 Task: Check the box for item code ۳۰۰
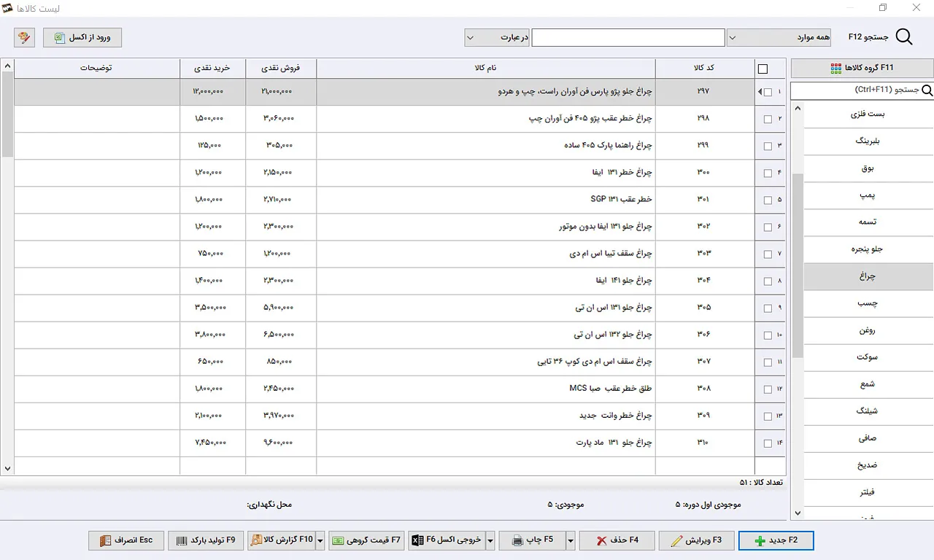pyautogui.click(x=768, y=173)
